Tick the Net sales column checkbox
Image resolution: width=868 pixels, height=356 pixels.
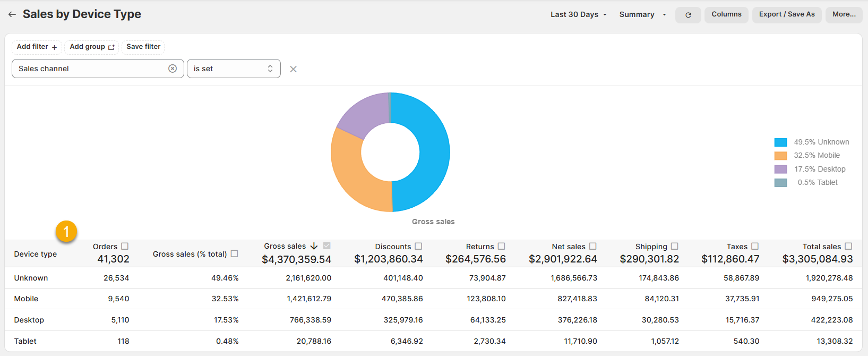click(x=593, y=246)
